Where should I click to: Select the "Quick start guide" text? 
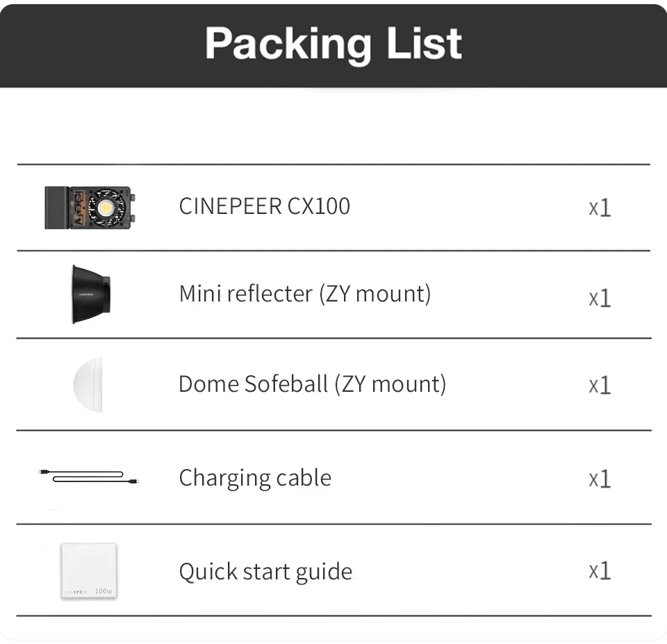(265, 571)
